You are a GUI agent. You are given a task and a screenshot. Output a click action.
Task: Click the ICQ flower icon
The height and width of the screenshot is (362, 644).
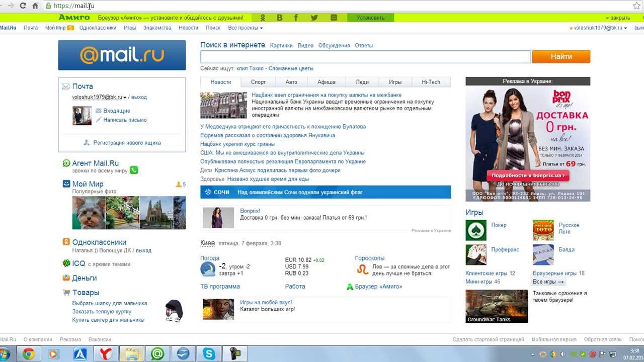(66, 263)
